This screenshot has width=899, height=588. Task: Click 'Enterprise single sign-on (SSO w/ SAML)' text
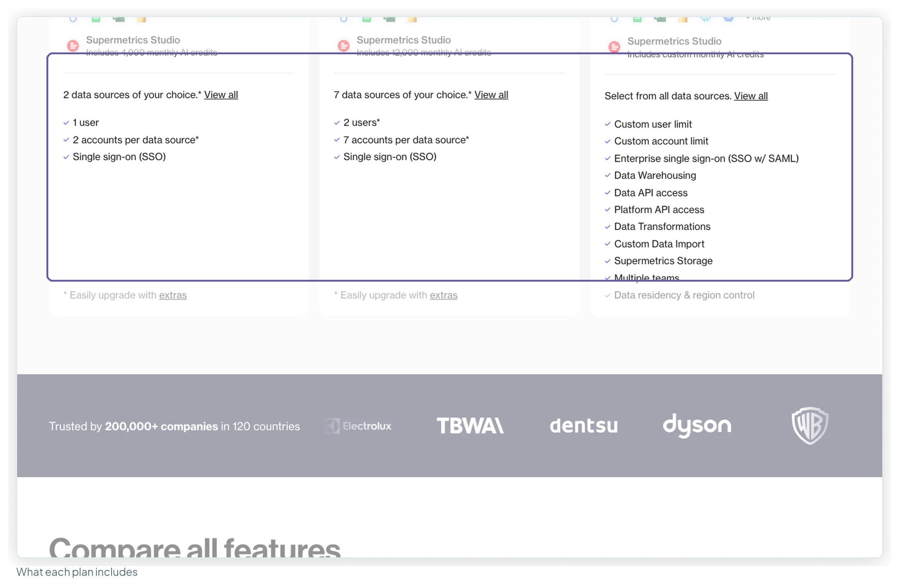[x=706, y=159]
